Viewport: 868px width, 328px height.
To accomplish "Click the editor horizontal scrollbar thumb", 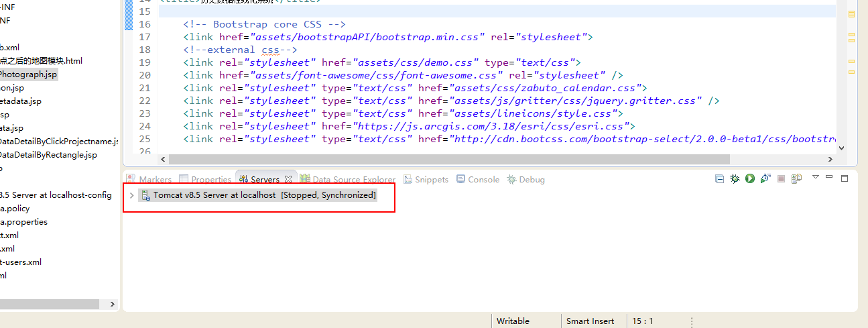I will (448, 159).
